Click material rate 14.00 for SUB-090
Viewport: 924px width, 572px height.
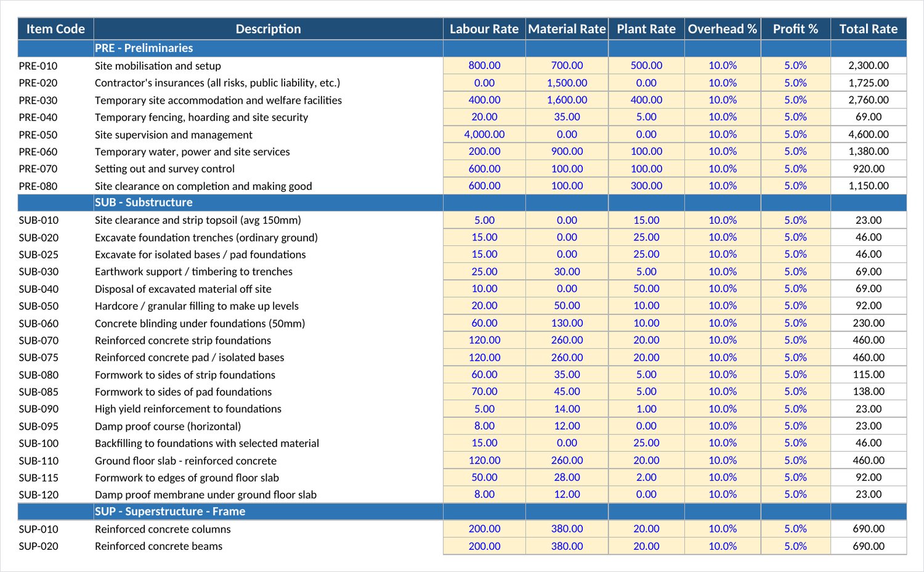point(567,409)
